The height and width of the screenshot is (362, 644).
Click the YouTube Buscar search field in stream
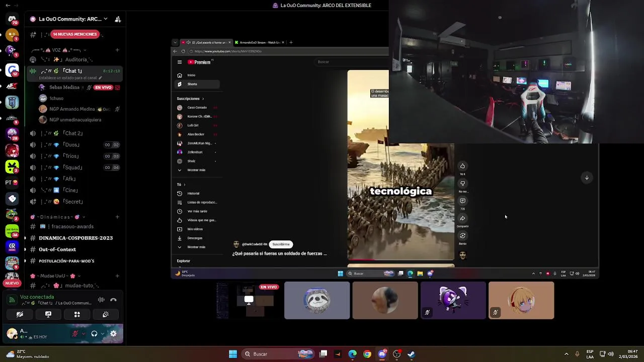352,62
